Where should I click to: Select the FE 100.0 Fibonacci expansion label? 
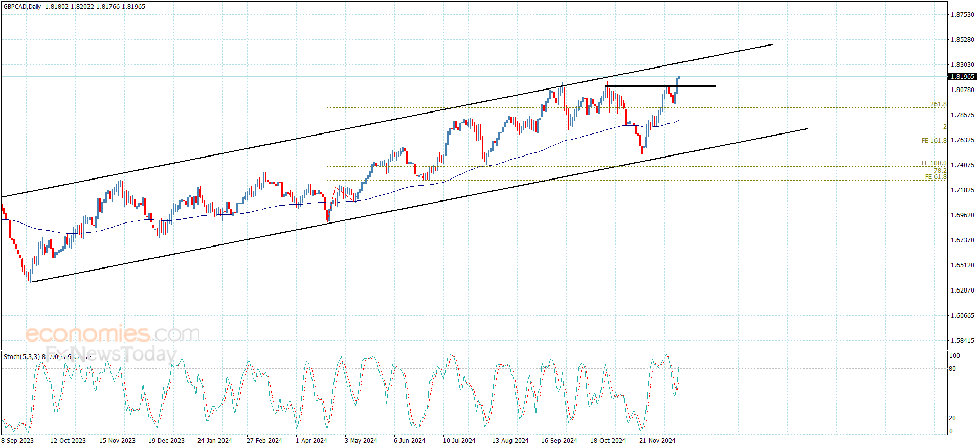click(x=934, y=163)
